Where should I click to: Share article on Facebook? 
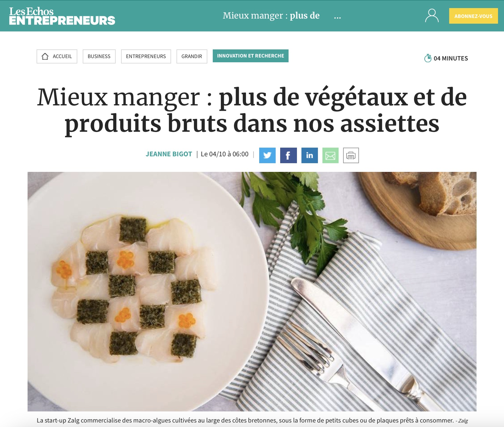(x=288, y=155)
